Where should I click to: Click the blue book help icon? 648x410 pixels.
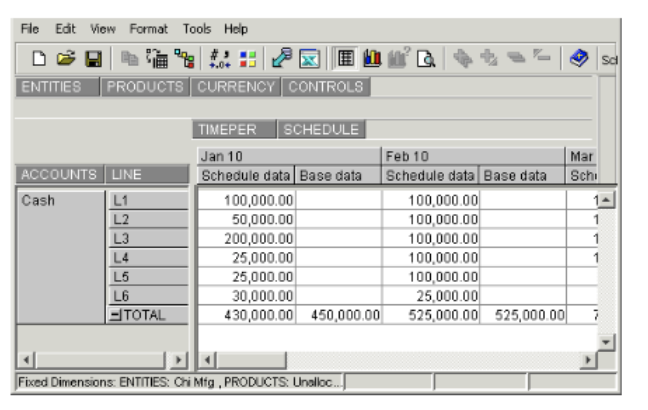(579, 60)
